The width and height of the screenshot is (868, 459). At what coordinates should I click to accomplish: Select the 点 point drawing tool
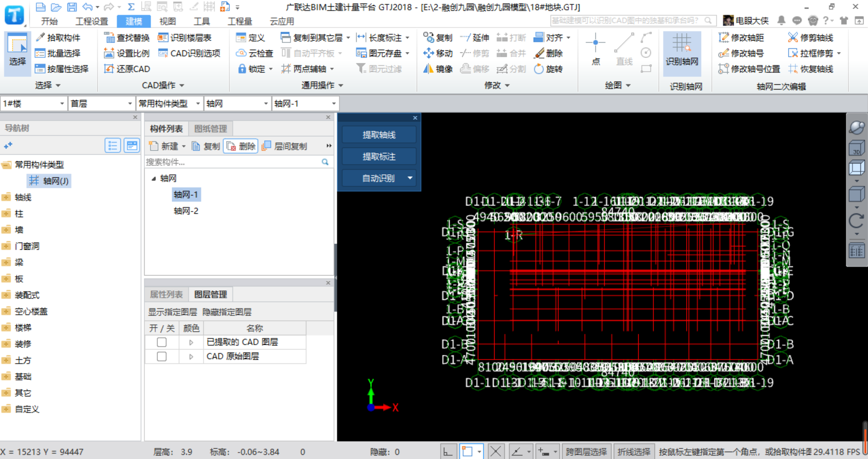596,50
